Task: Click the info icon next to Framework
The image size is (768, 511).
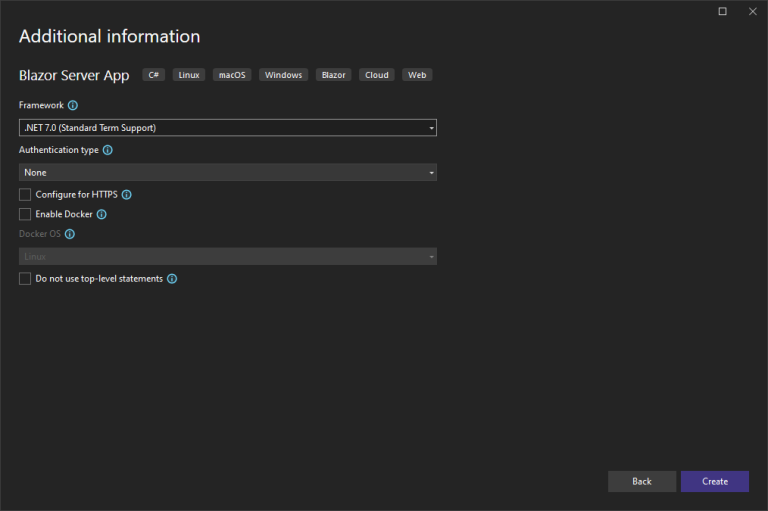Action: click(x=73, y=105)
